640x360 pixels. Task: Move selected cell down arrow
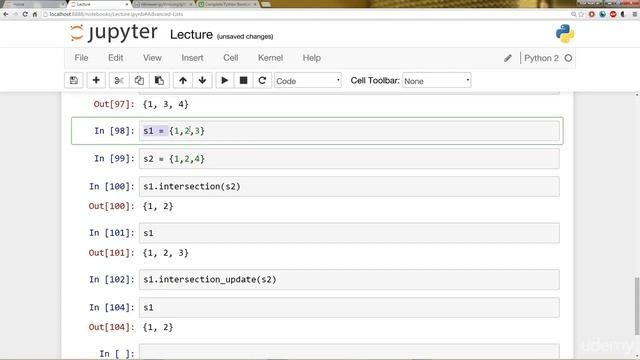click(202, 80)
